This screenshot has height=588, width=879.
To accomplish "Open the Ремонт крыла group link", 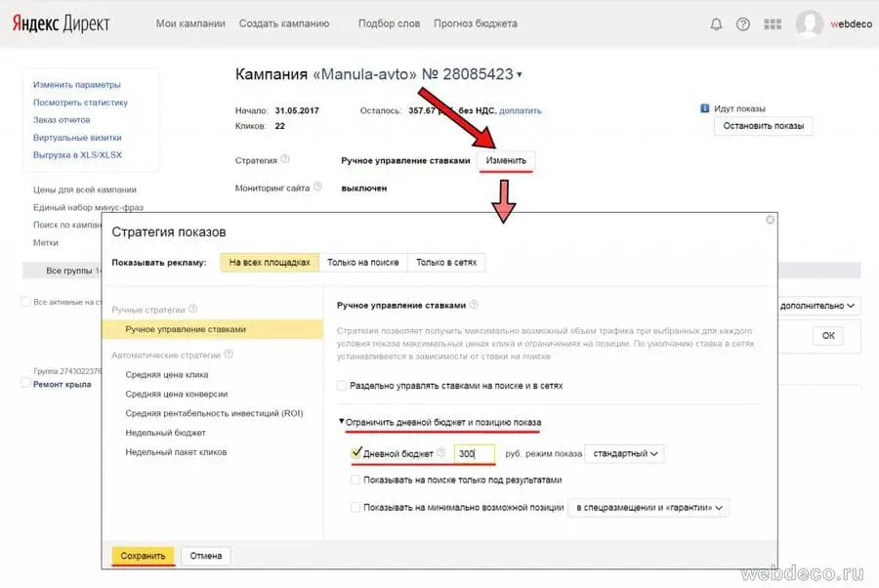I will pos(62,384).
